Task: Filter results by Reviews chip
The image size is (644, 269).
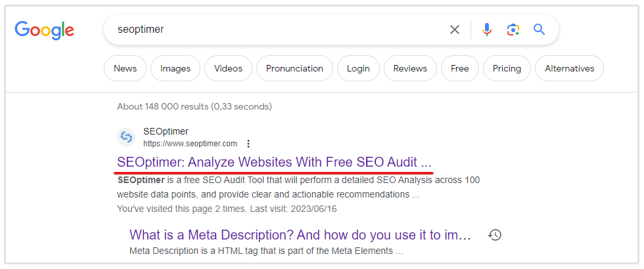Action: tap(410, 68)
